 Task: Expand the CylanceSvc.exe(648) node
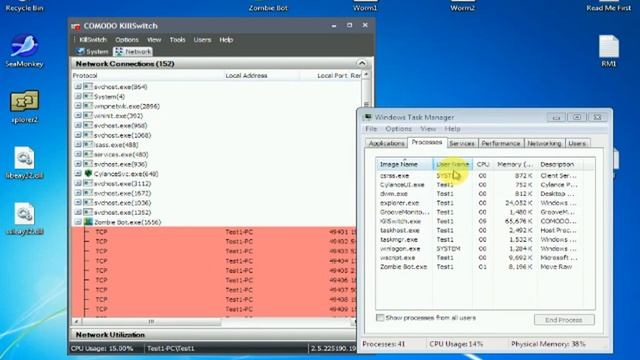(x=78, y=173)
